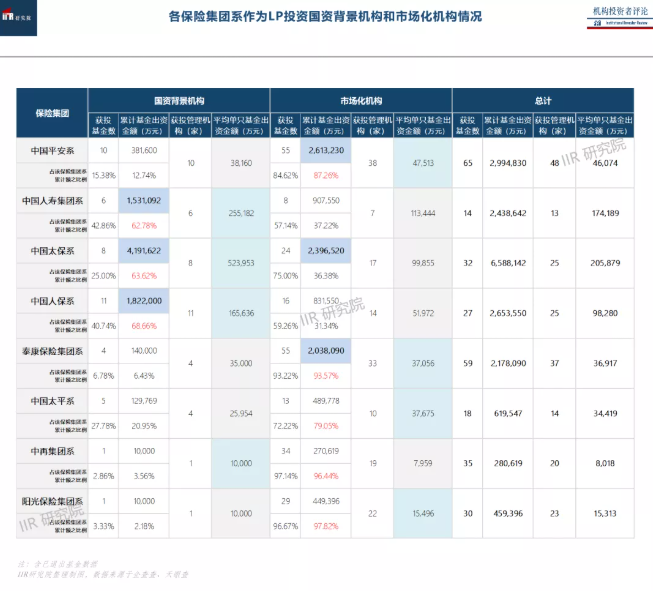Click the total 2,438,642 cell

point(508,213)
